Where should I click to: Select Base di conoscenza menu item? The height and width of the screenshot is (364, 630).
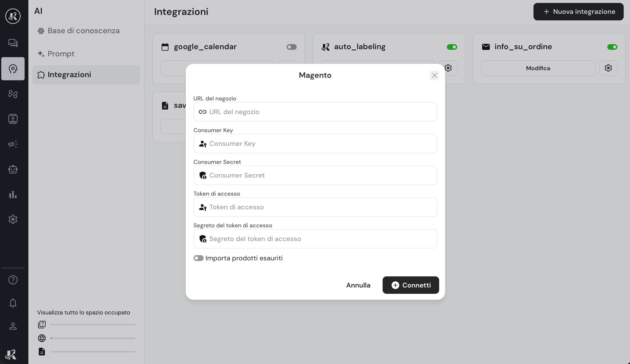(83, 31)
